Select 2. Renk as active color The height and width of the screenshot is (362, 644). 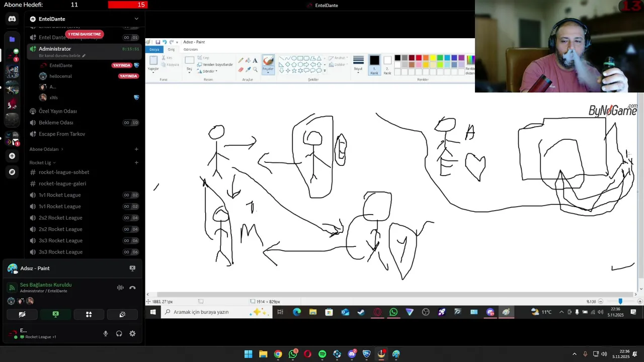coord(387,64)
